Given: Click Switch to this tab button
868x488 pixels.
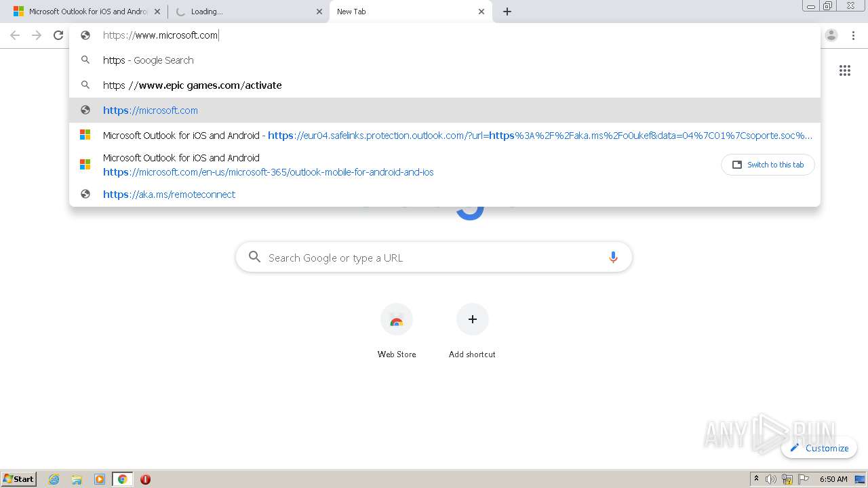Looking at the screenshot, I should click(x=768, y=165).
